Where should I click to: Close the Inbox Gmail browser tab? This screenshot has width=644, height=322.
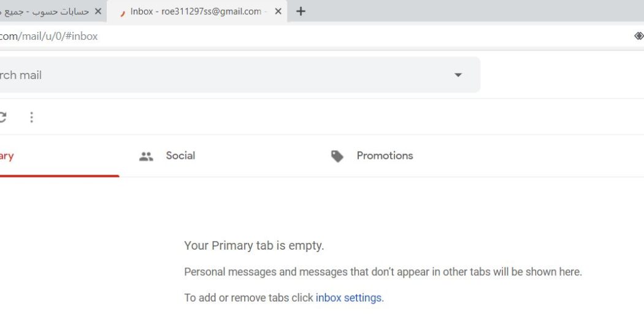(278, 12)
